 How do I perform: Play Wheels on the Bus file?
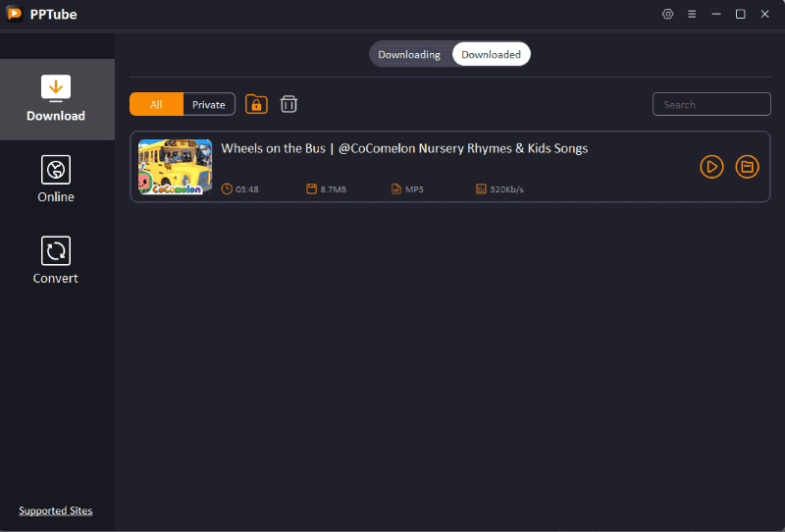coord(711,167)
